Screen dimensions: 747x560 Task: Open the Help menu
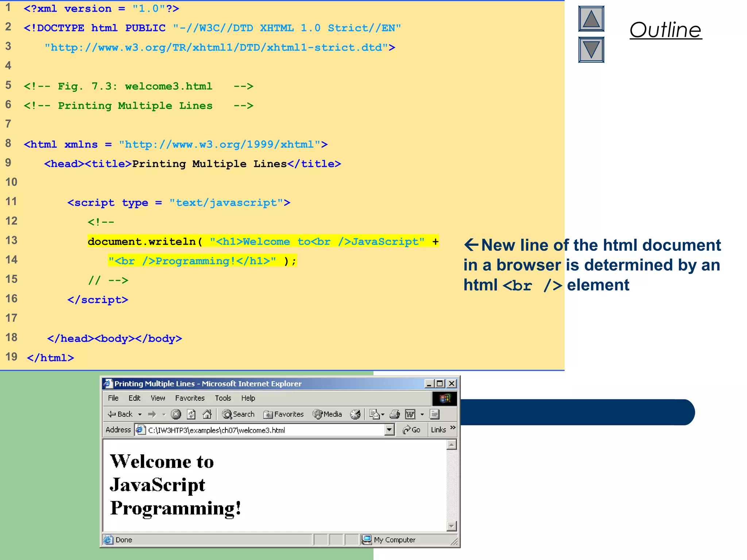coord(248,398)
